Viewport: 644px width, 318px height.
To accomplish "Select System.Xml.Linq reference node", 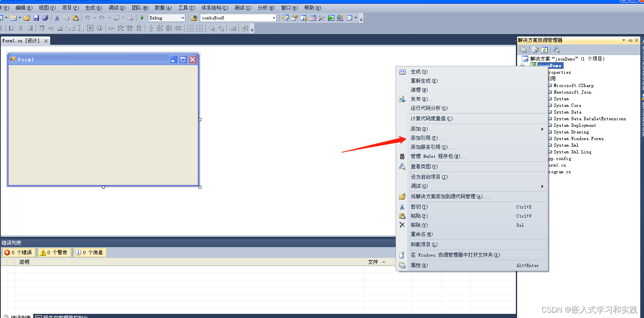I will tap(573, 152).
